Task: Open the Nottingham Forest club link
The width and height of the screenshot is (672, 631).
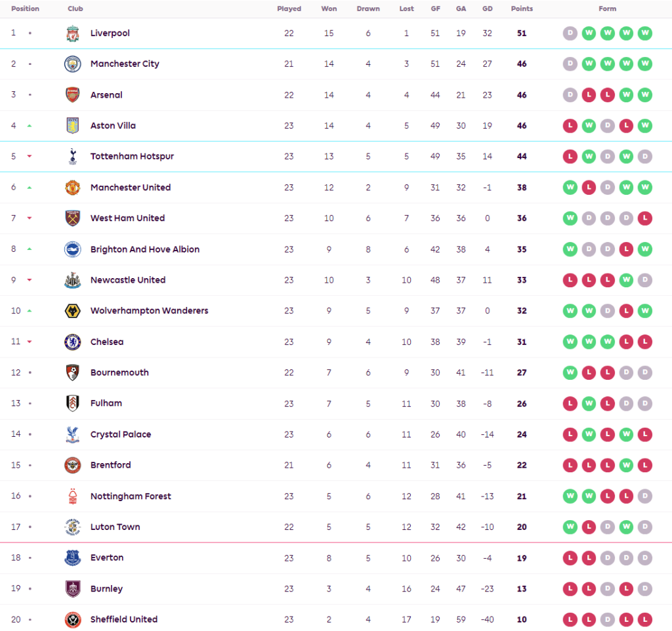Action: (131, 496)
